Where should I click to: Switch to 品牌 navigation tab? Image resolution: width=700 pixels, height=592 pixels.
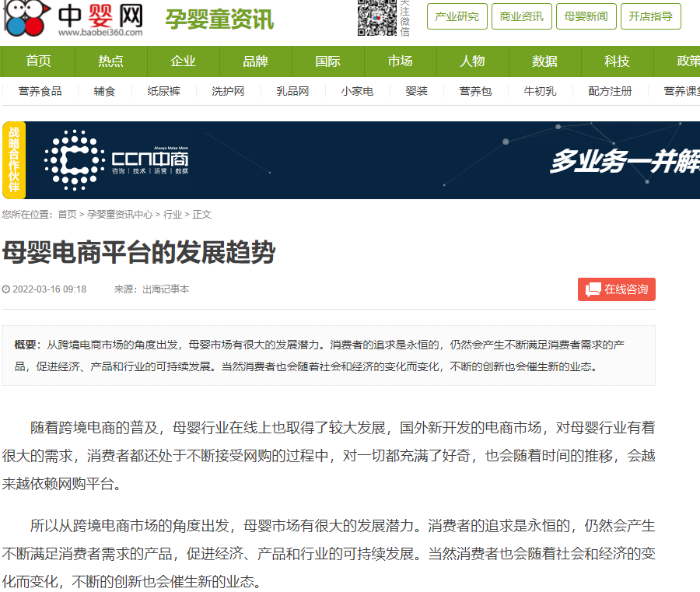[x=255, y=61]
